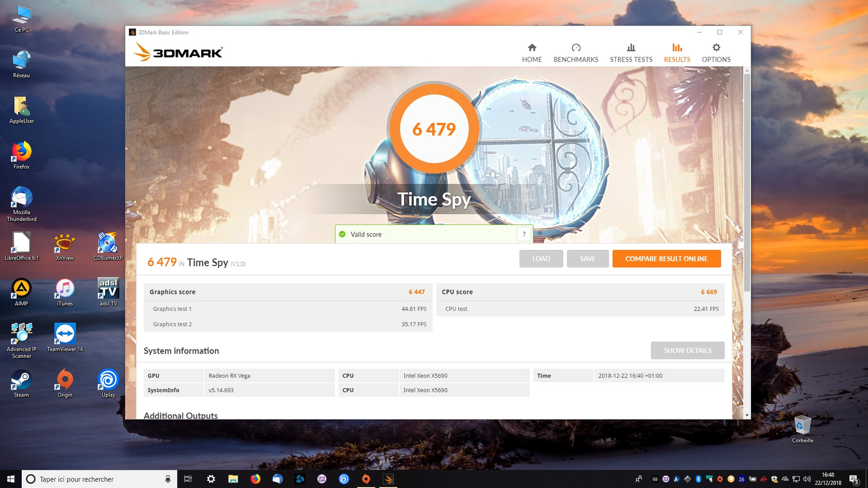Select the Origin shortcut on the desktop
This screenshot has width=868, height=488.
[65, 383]
